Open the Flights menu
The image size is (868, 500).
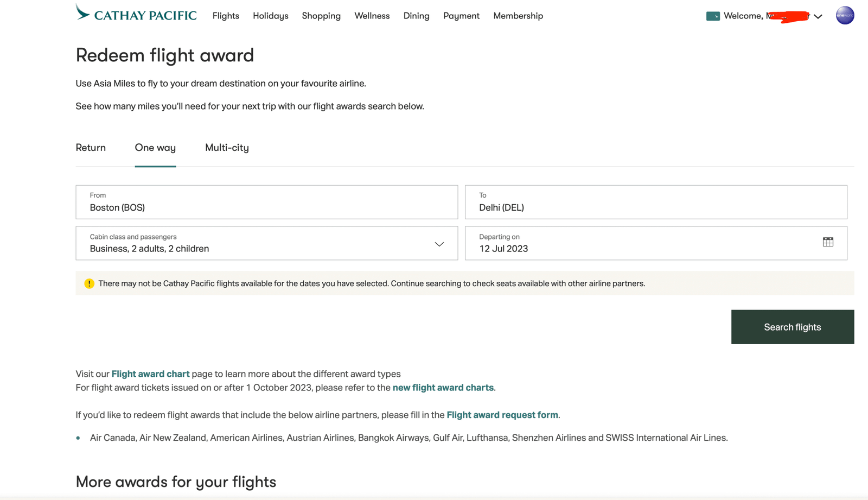tap(226, 16)
